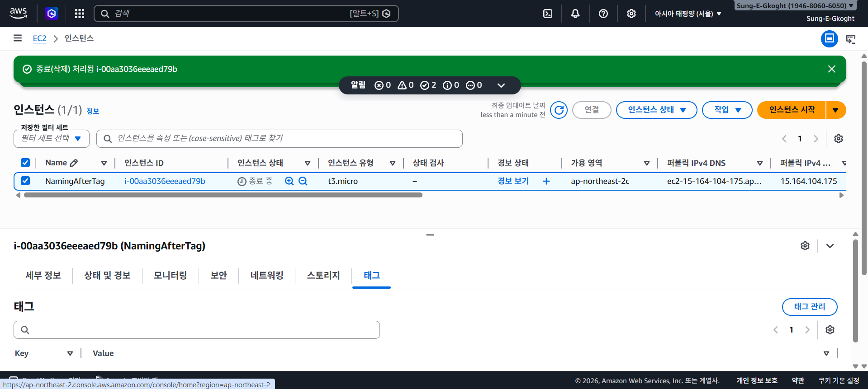Viewport: 868px width, 389px height.
Task: Sort by 인스턴스 유형 column arrow
Action: (393, 163)
